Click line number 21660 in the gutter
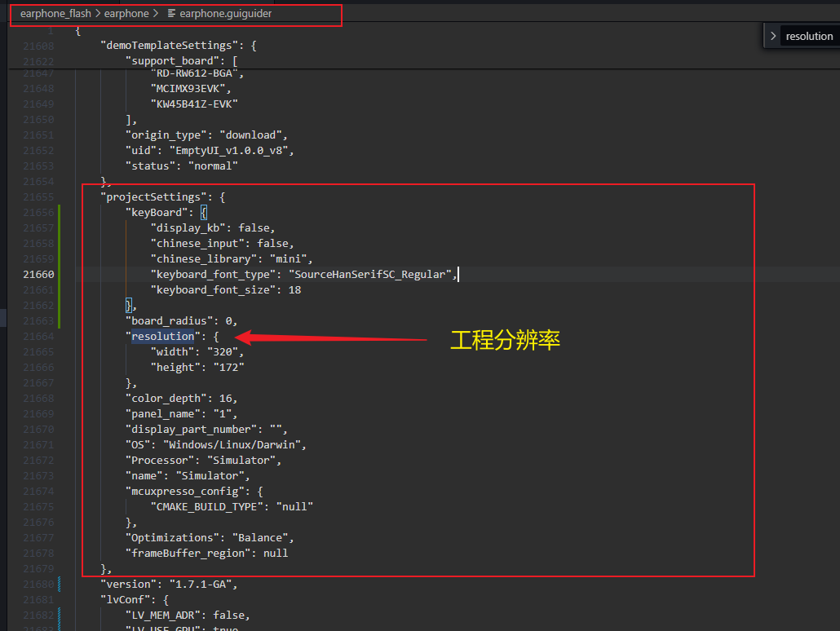The width and height of the screenshot is (840, 631). (x=38, y=274)
